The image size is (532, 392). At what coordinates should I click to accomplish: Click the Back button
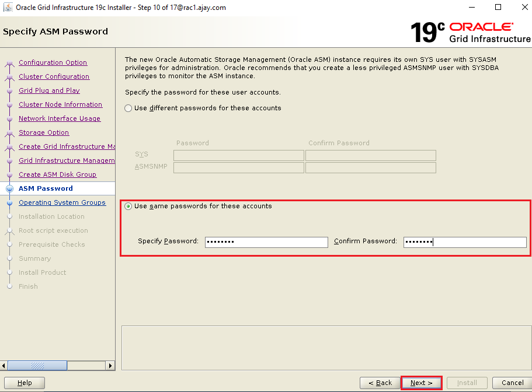pyautogui.click(x=380, y=383)
